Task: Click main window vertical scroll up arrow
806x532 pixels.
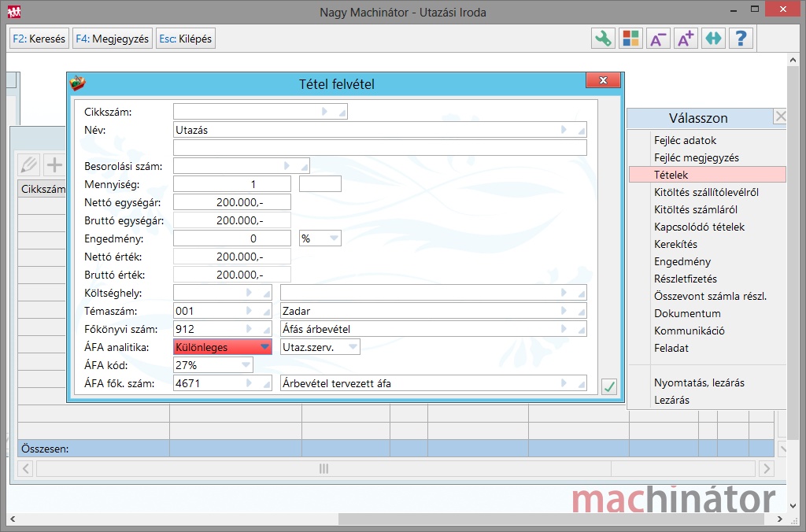Action: tap(793, 60)
